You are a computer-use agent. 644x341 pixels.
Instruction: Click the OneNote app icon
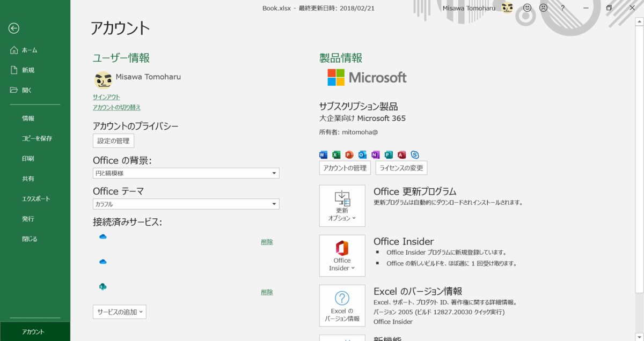pyautogui.click(x=376, y=155)
